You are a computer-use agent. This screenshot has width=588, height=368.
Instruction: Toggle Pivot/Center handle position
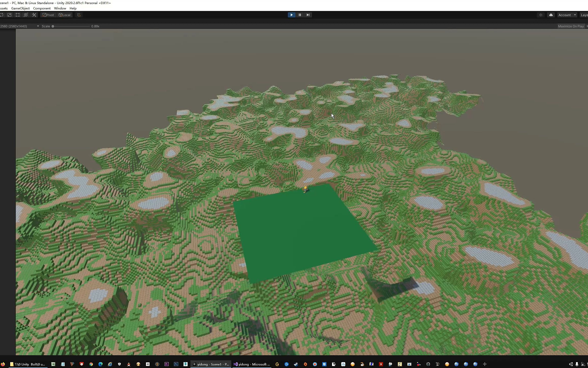[x=48, y=15]
